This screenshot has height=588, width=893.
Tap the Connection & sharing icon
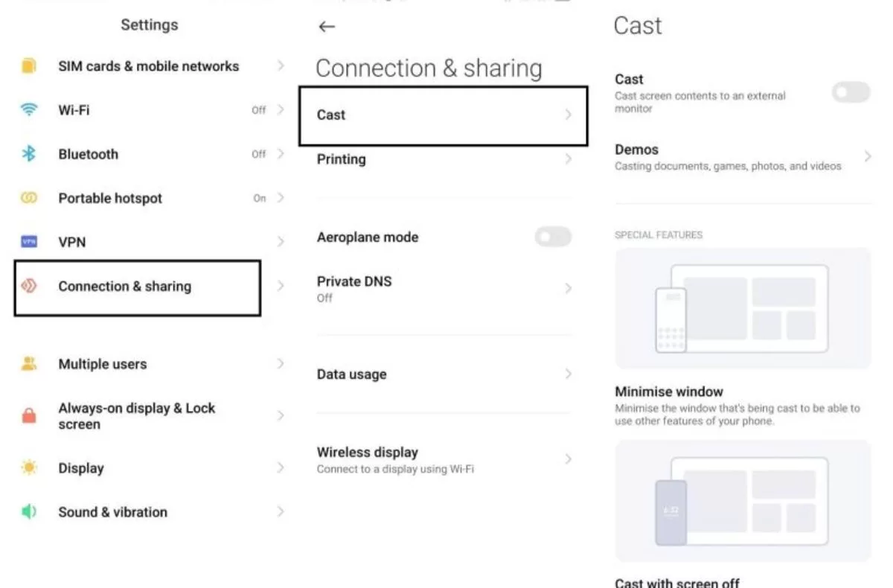(29, 286)
